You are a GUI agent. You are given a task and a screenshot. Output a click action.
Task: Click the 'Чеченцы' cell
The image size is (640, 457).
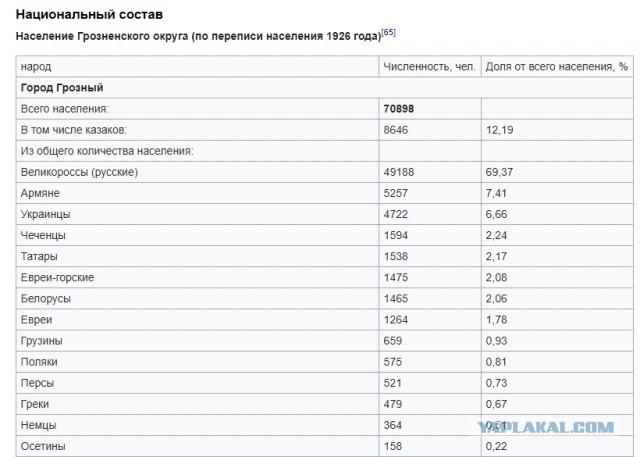(197, 235)
